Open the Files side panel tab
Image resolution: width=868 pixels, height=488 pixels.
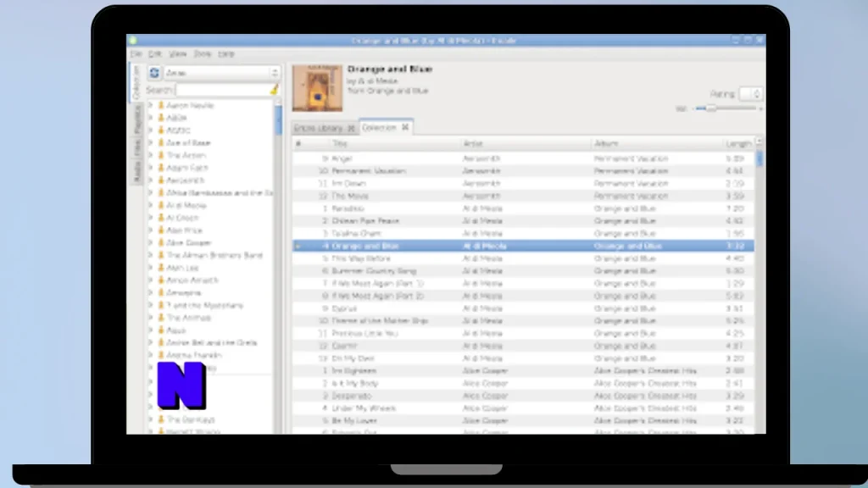pyautogui.click(x=136, y=147)
